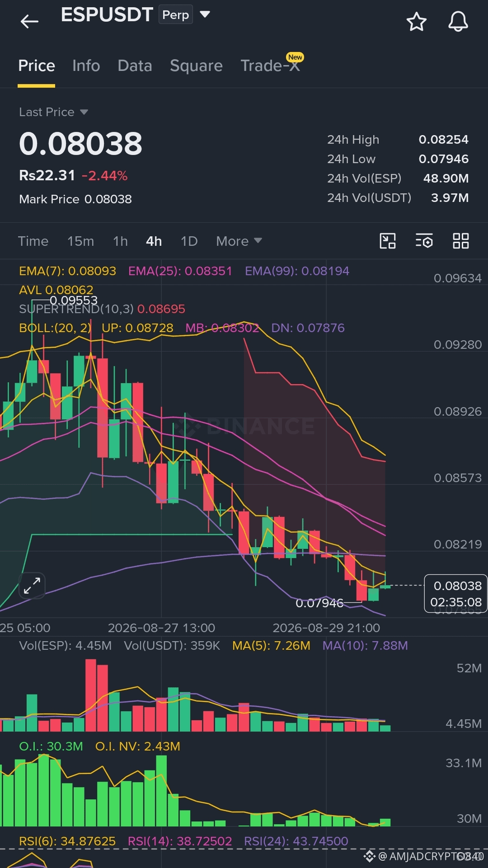Open price alert bell icon
This screenshot has height=868, width=488.
[x=458, y=22]
